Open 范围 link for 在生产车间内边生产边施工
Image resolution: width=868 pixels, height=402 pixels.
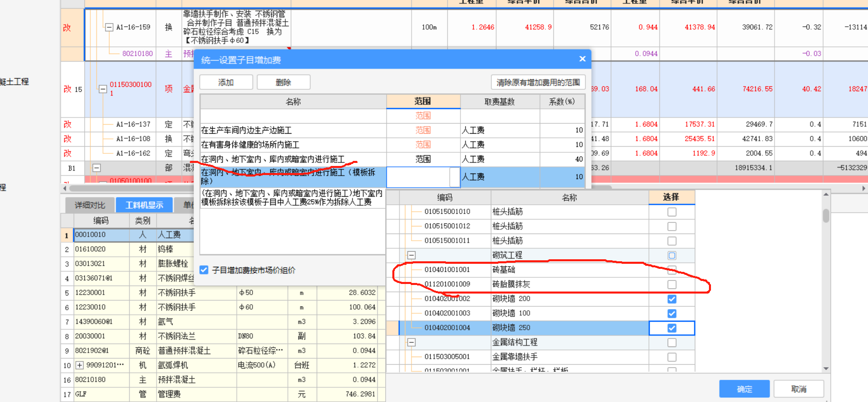pos(423,130)
